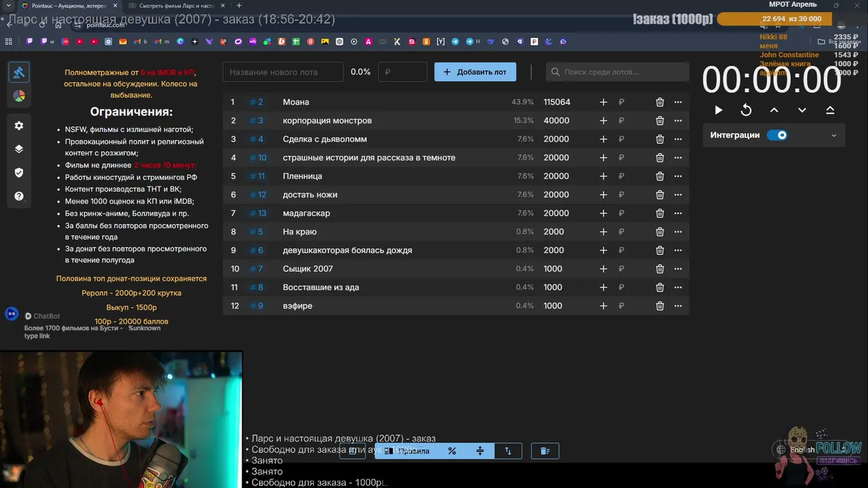Viewport: 868px width, 488px height.
Task: Click the sort arrows icon in bottom toolbar
Action: coord(508,451)
